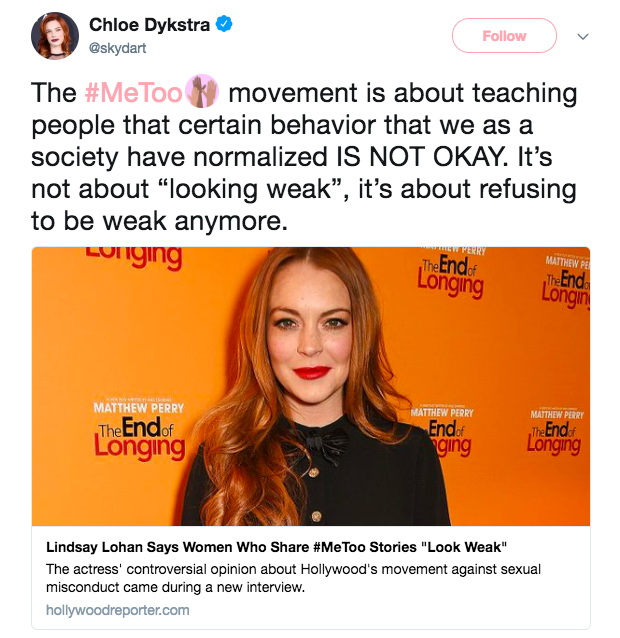Click the phrase 'to be weak anymore'

159,221
